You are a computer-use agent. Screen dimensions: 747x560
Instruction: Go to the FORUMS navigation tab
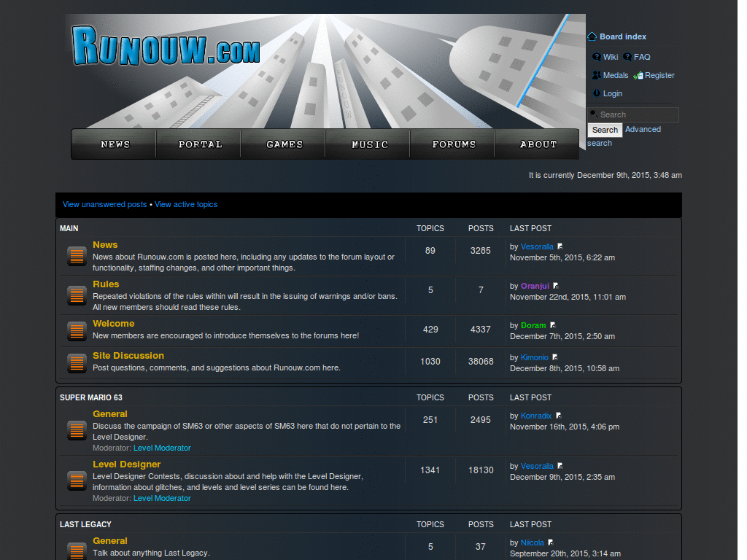pos(453,144)
